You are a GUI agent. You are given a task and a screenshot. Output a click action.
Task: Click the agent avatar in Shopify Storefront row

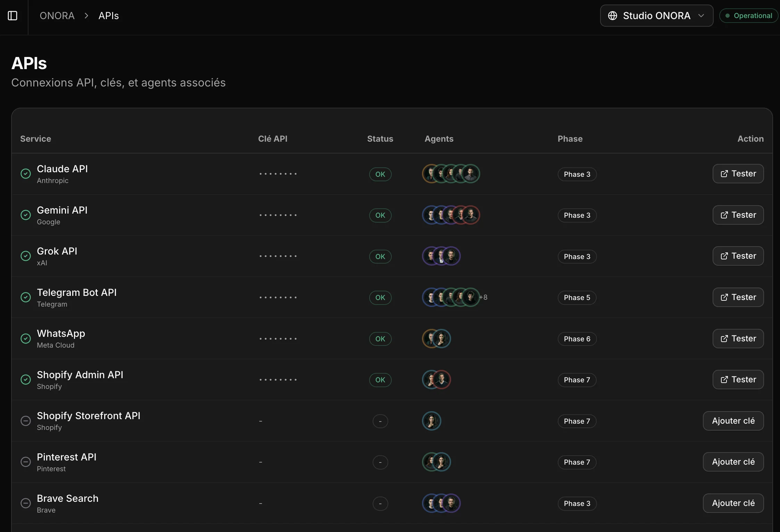tap(431, 421)
